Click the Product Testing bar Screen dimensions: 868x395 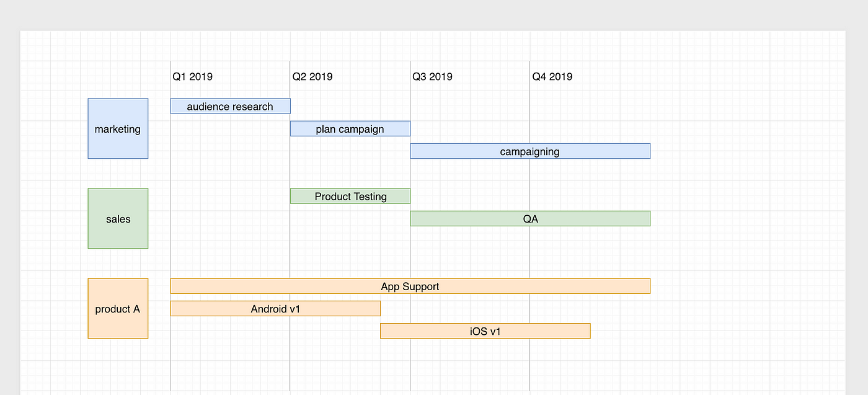coord(350,196)
